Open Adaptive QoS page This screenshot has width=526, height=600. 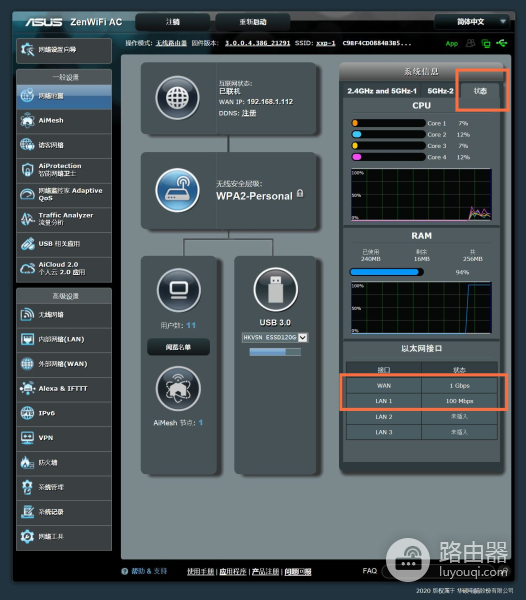(64, 194)
